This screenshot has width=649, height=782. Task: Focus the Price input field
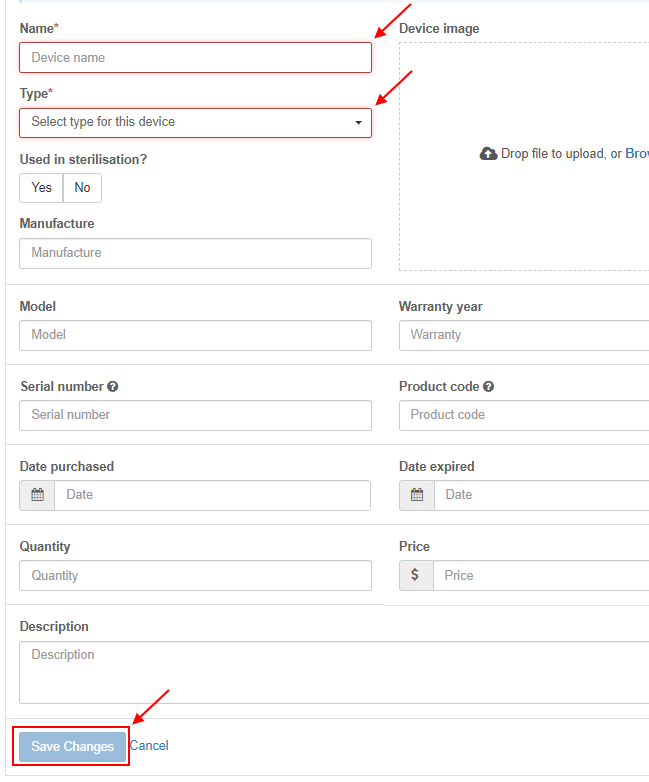(x=541, y=576)
